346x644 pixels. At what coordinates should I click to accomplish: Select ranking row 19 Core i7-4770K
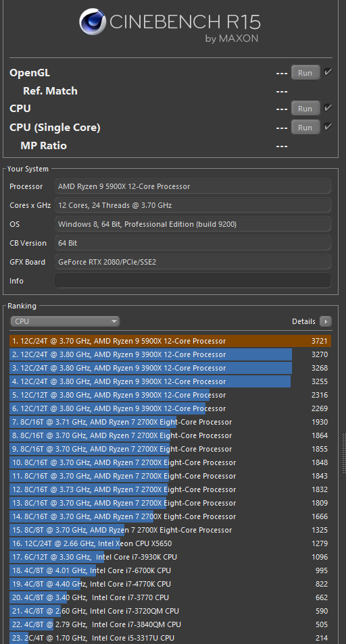tap(170, 584)
